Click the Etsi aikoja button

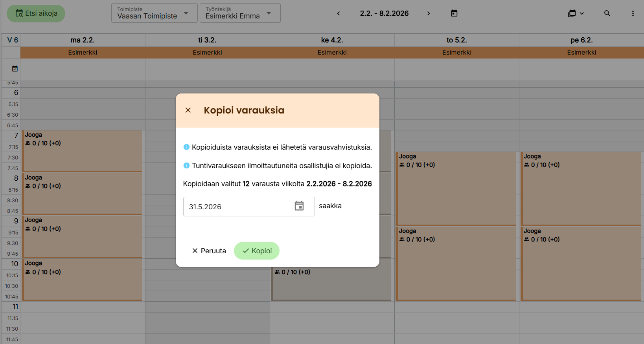click(36, 13)
